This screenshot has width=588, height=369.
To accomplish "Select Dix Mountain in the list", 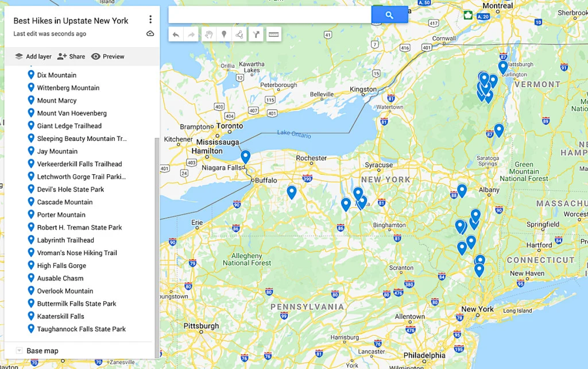I will pyautogui.click(x=57, y=75).
